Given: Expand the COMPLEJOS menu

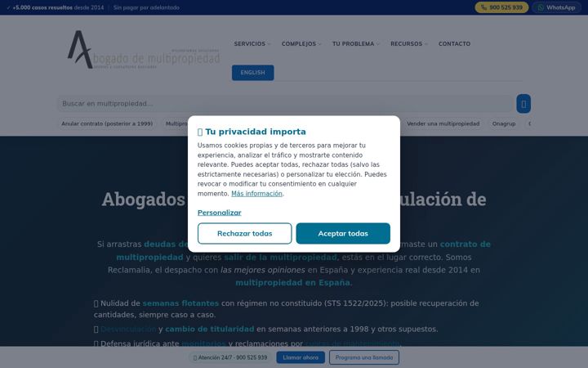Looking at the screenshot, I should click(301, 44).
